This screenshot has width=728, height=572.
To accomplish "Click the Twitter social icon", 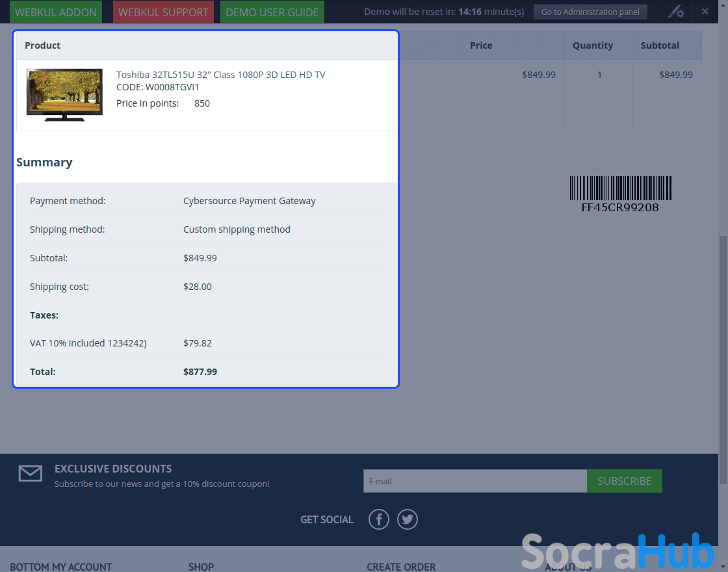I will 407,519.
